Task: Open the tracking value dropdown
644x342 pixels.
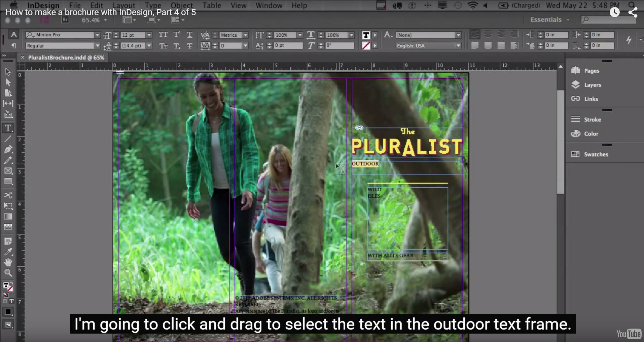Action: 246,46
